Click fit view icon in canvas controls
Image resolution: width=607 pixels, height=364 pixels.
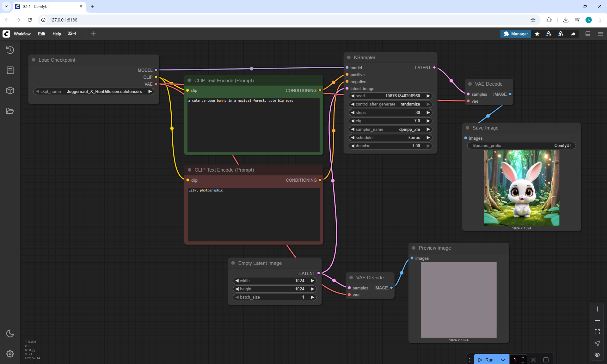pos(597,332)
